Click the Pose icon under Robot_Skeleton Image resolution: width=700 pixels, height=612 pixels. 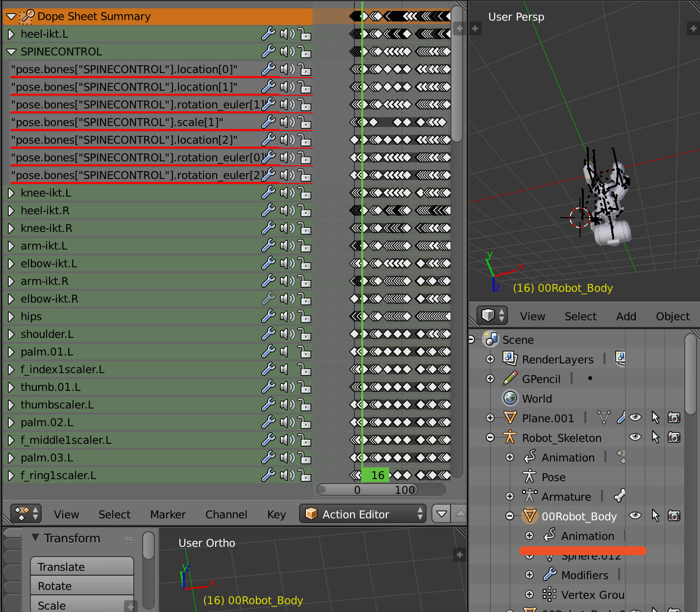pos(530,477)
